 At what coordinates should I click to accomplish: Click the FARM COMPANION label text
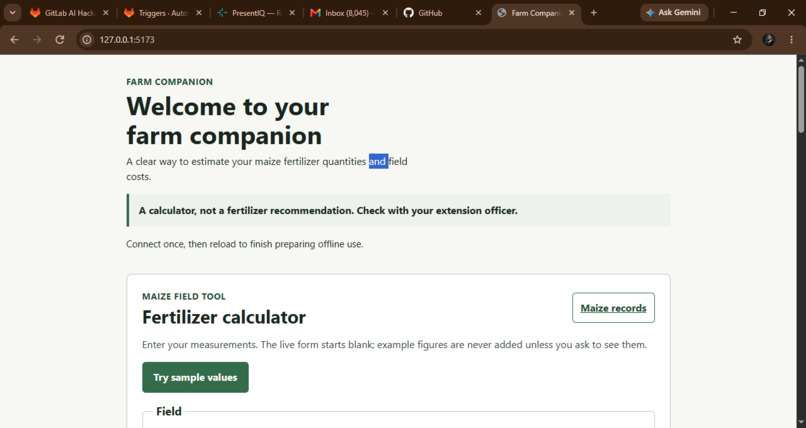pyautogui.click(x=170, y=82)
